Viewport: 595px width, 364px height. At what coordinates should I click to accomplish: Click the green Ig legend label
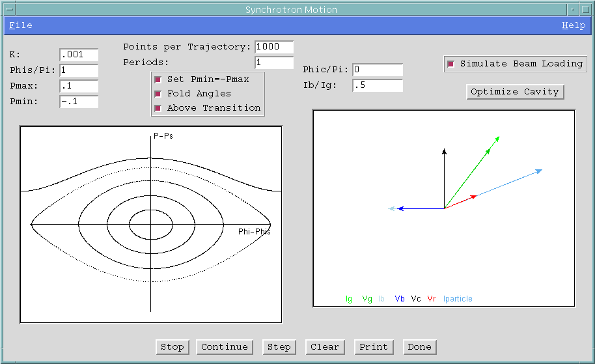[349, 299]
